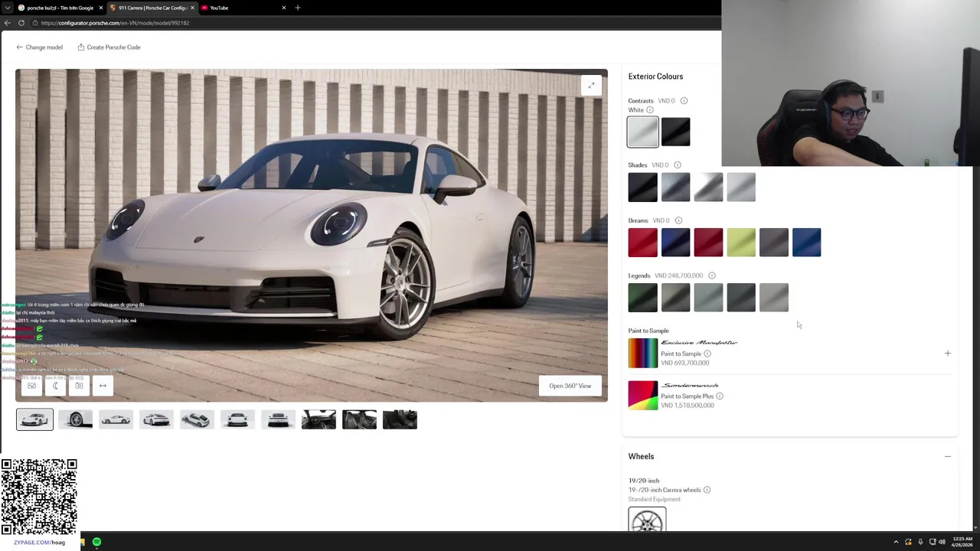Click the horizontal arrows dimension icon in viewer
Viewport: 980px width, 551px height.
(103, 386)
